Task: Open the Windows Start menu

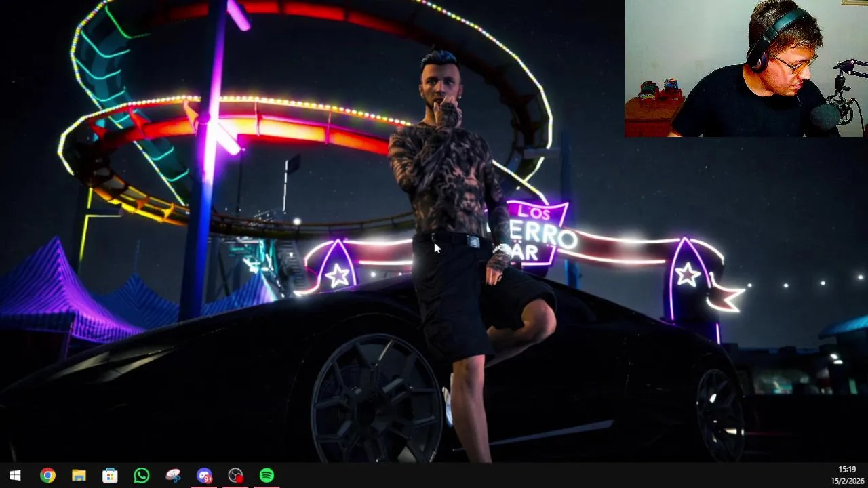Action: click(x=15, y=476)
